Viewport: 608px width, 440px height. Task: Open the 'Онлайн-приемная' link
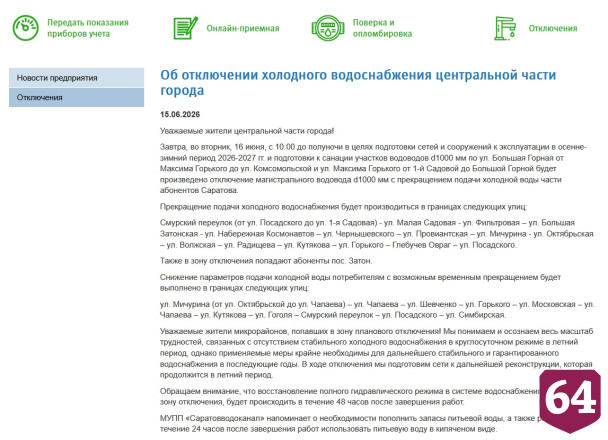click(x=243, y=28)
